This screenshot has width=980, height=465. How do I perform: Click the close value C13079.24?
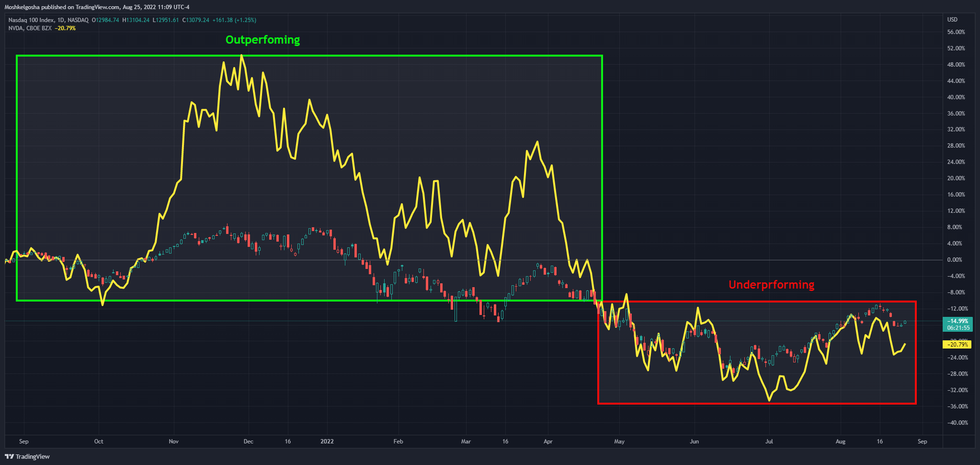click(x=195, y=20)
